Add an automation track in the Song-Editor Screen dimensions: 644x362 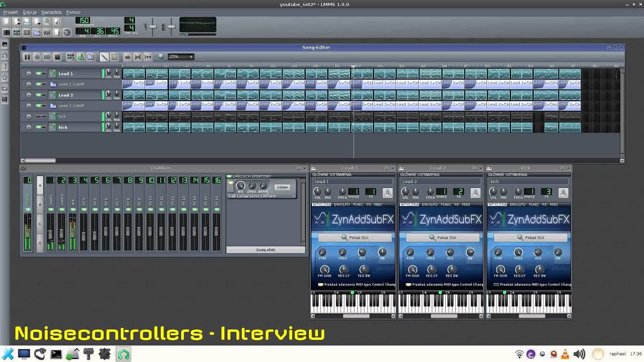click(91, 57)
